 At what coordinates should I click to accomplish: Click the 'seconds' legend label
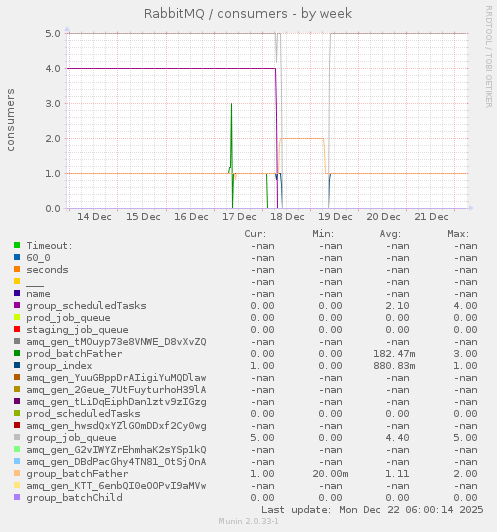47,270
